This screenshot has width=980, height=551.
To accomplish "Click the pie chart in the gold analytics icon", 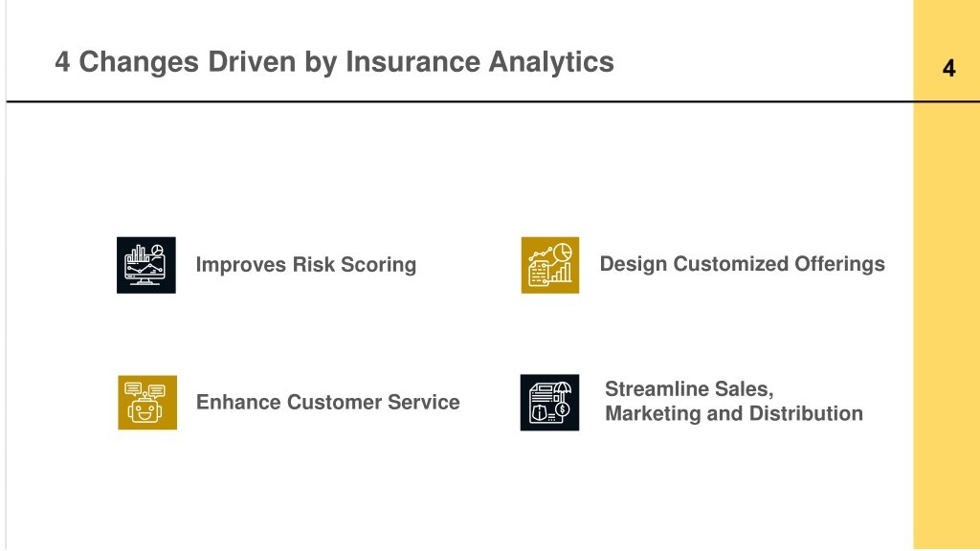I will (563, 253).
